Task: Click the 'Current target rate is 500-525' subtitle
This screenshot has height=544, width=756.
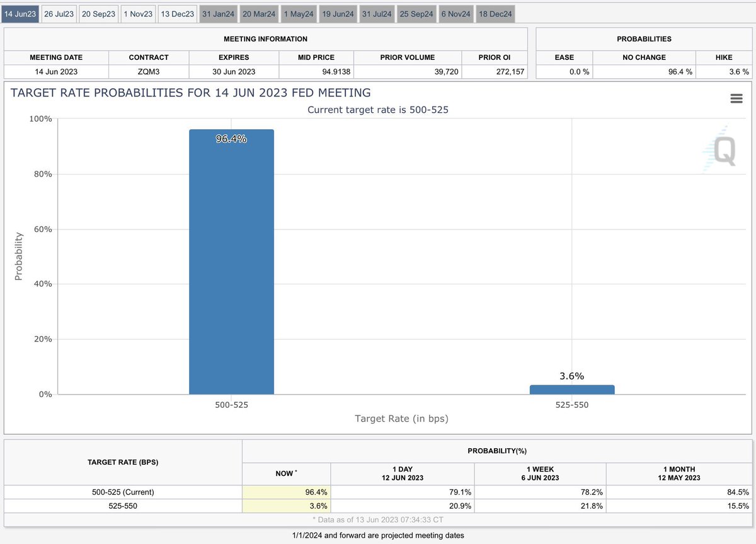Action: 378,110
